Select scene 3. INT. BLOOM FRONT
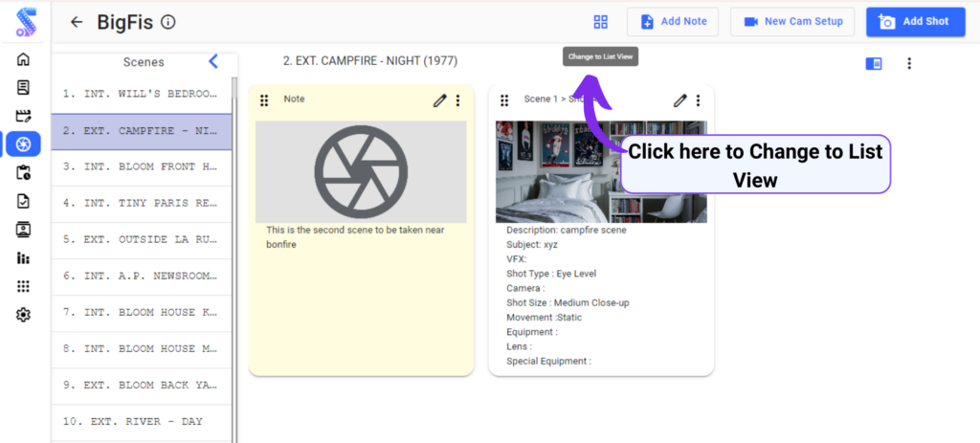The width and height of the screenshot is (980, 443). coord(142,167)
